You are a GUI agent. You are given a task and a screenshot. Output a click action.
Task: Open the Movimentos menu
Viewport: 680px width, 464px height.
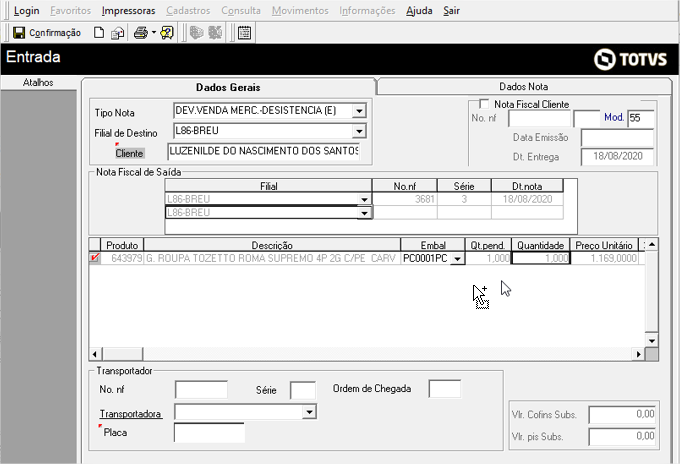300,11
